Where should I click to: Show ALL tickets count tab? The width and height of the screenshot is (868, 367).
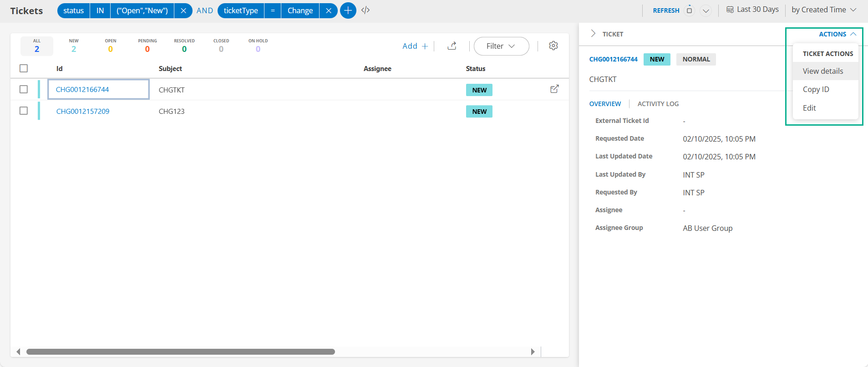click(37, 46)
